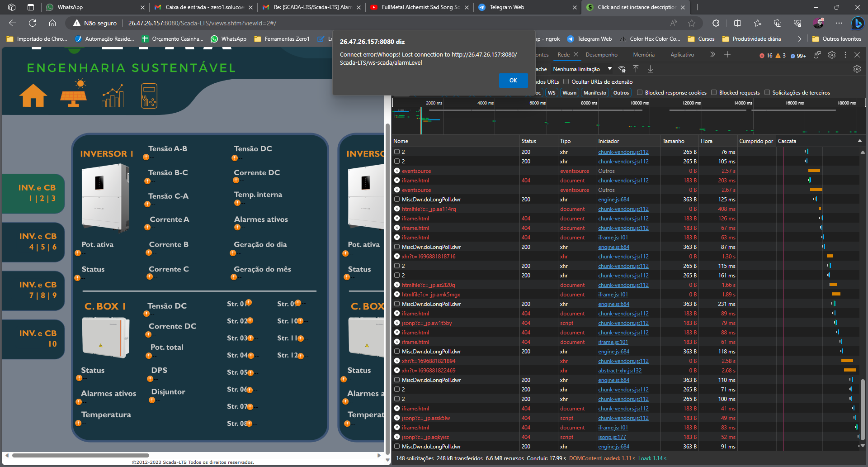868x467 pixels.
Task: Open the bar chart statistics icon
Action: point(113,95)
